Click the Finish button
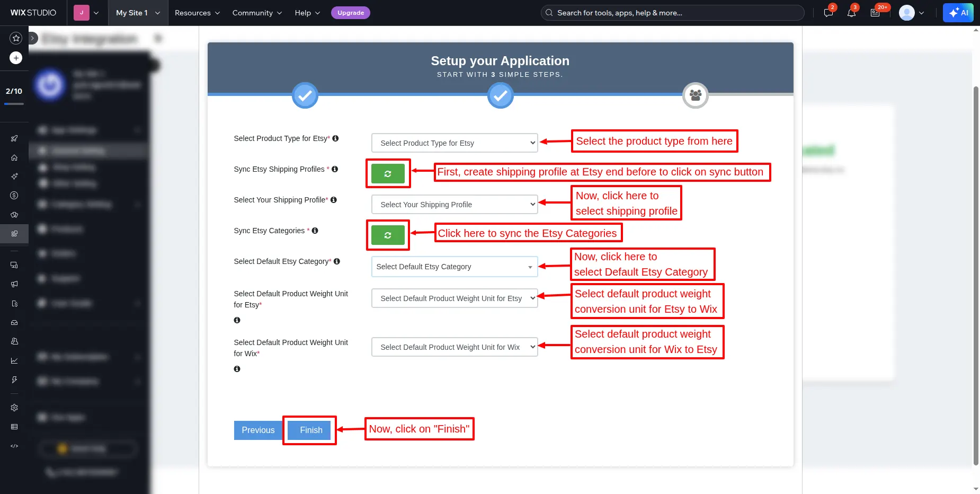 pyautogui.click(x=310, y=430)
